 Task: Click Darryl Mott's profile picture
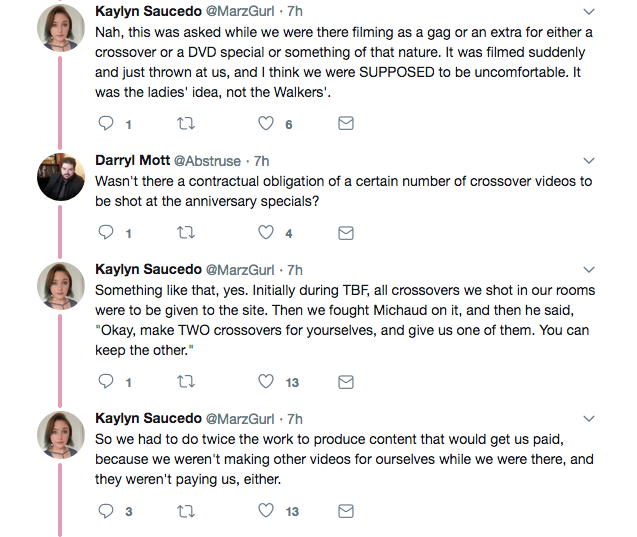[61, 178]
